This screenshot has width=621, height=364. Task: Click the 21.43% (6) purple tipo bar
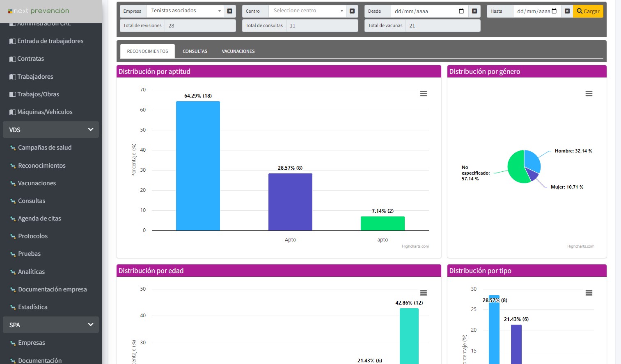click(516, 344)
